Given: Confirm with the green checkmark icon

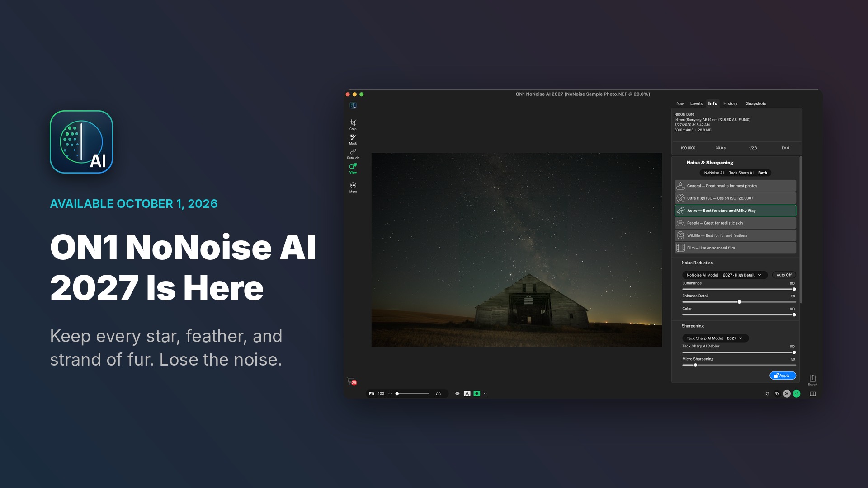Looking at the screenshot, I should pyautogui.click(x=797, y=394).
